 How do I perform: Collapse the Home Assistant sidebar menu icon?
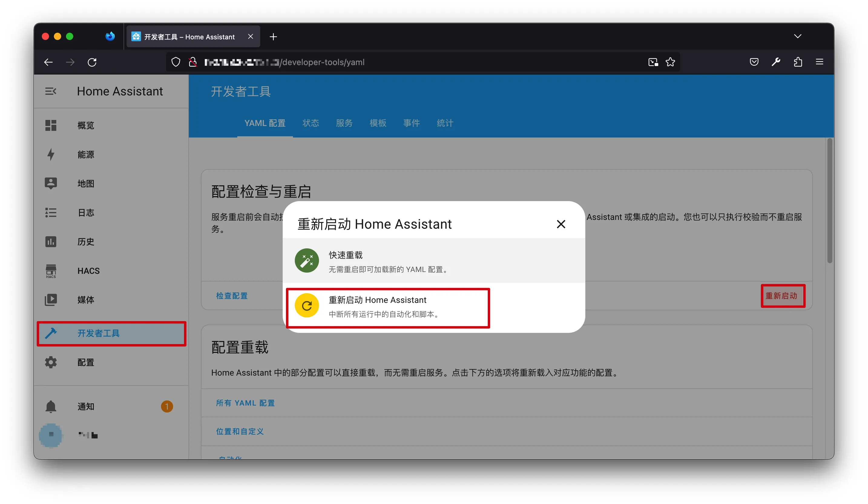51,91
